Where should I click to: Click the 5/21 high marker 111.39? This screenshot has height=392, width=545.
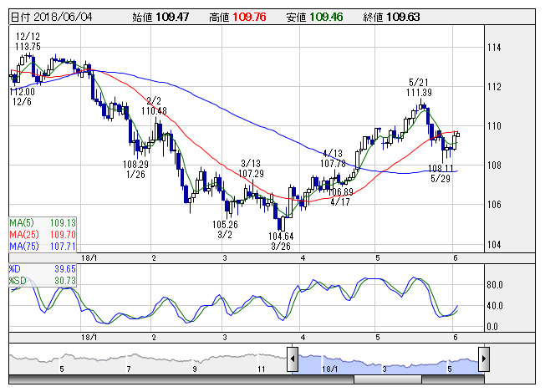click(420, 87)
